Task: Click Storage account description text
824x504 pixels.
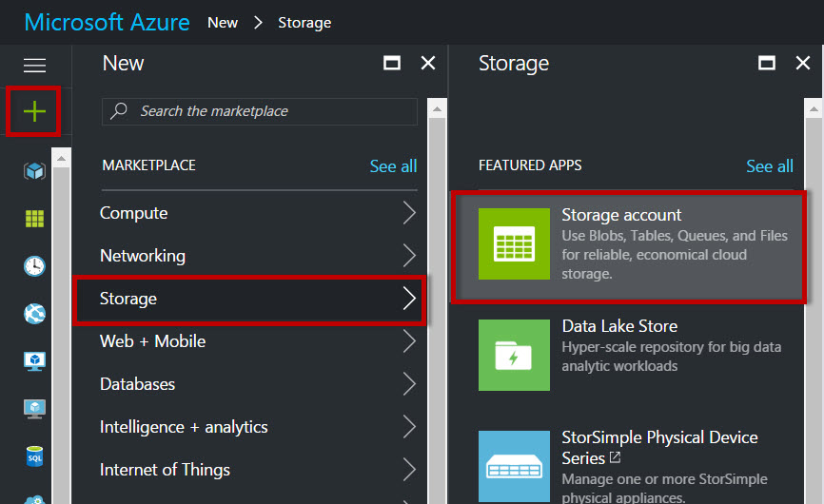Action: pyautogui.click(x=675, y=255)
